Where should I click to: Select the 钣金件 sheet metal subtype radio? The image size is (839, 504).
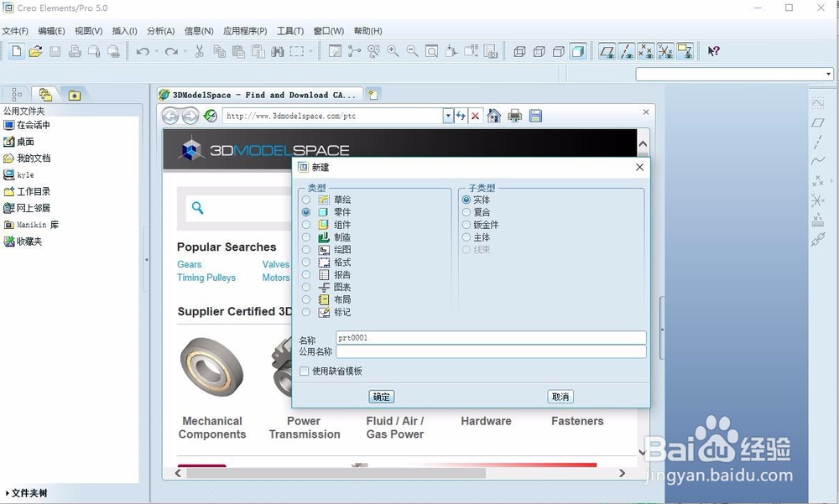[x=466, y=225]
